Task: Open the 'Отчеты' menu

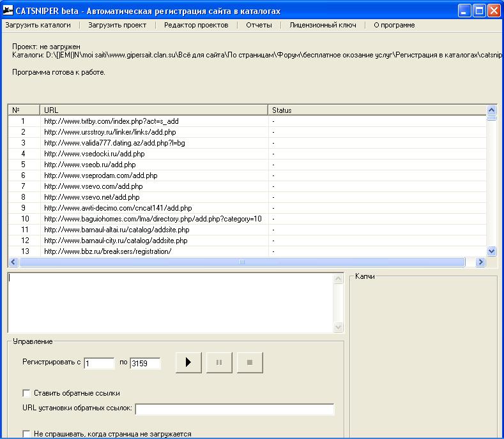Action: pyautogui.click(x=259, y=25)
